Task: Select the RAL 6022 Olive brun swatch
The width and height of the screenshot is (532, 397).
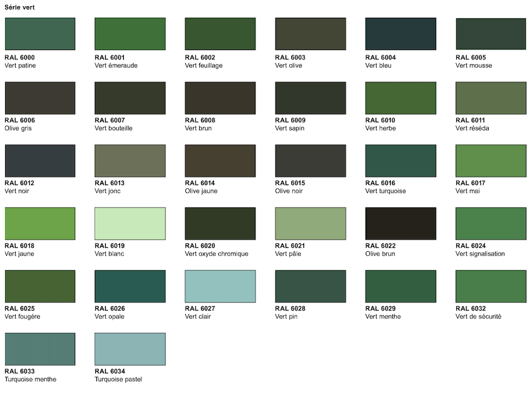Action: pyautogui.click(x=401, y=223)
